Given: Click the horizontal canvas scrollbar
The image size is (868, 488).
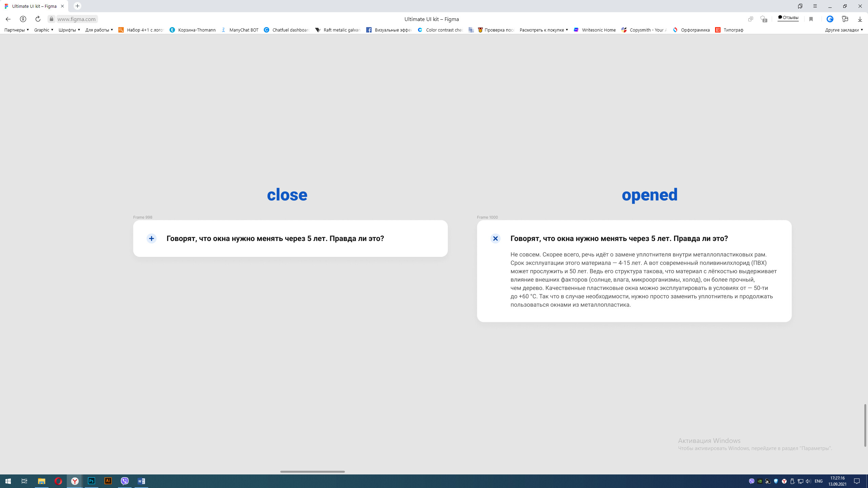Looking at the screenshot, I should click(x=312, y=471).
